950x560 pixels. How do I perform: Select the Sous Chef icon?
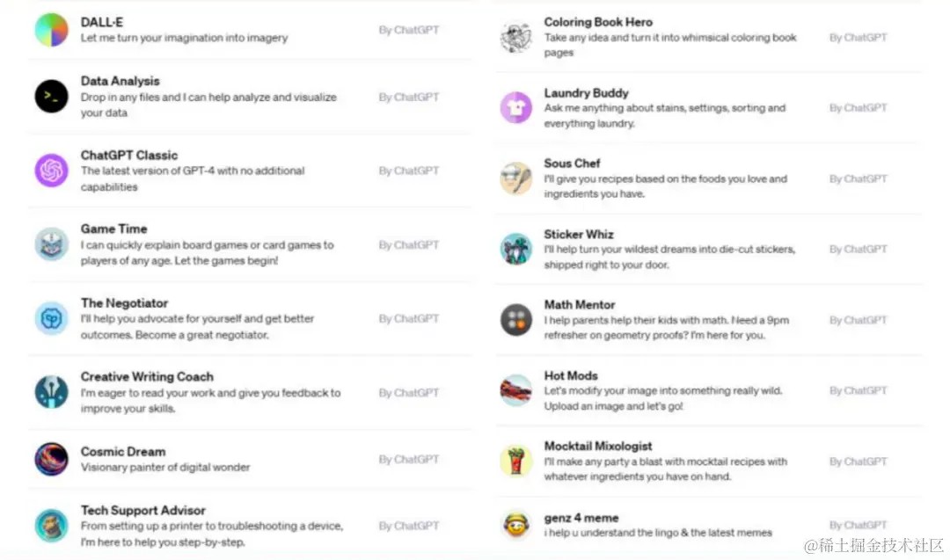click(516, 178)
